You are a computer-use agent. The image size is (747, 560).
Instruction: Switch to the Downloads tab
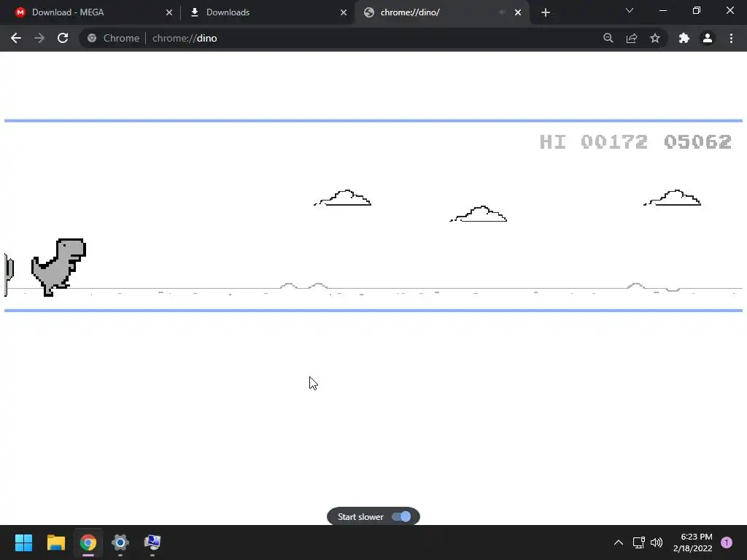pos(267,12)
